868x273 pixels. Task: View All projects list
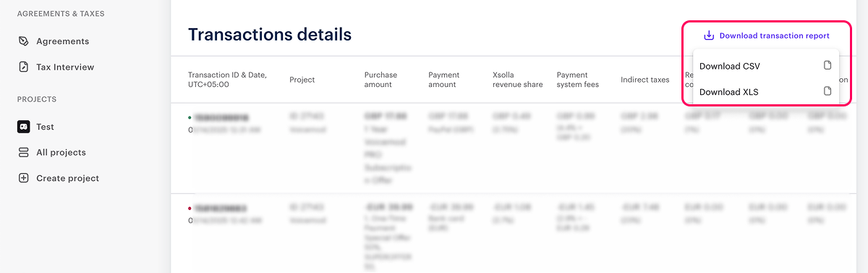[61, 152]
